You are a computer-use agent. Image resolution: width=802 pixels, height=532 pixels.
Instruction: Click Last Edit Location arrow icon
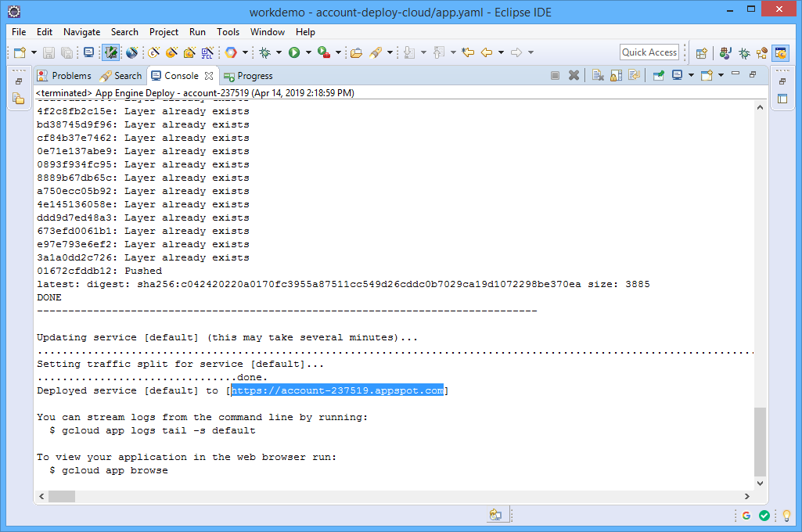(x=468, y=52)
